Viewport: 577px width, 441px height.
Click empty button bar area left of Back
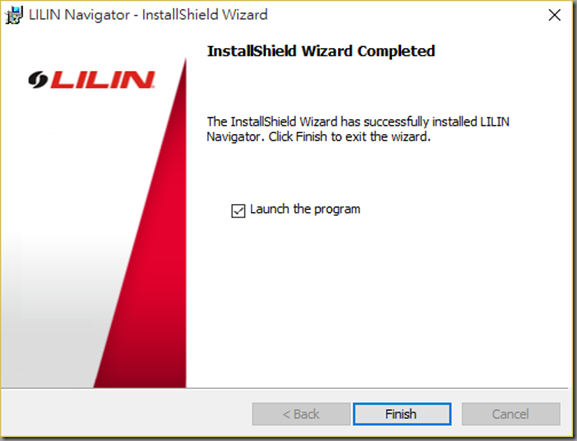click(125, 414)
